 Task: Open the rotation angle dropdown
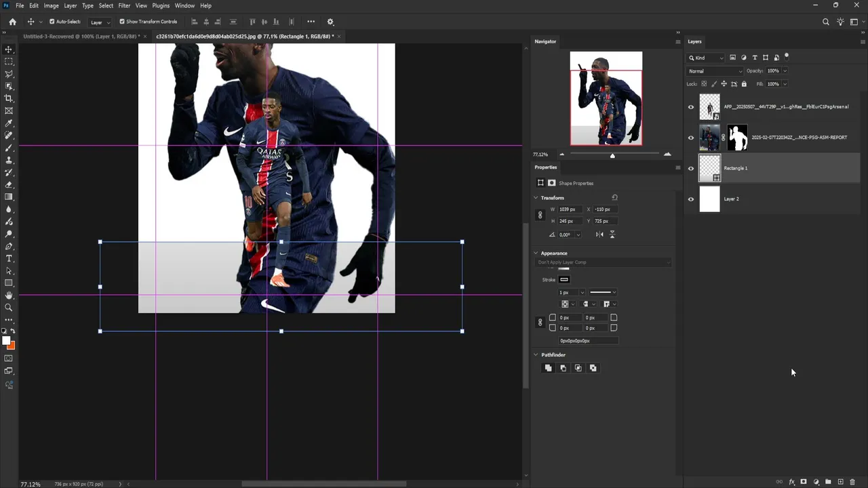tap(578, 235)
